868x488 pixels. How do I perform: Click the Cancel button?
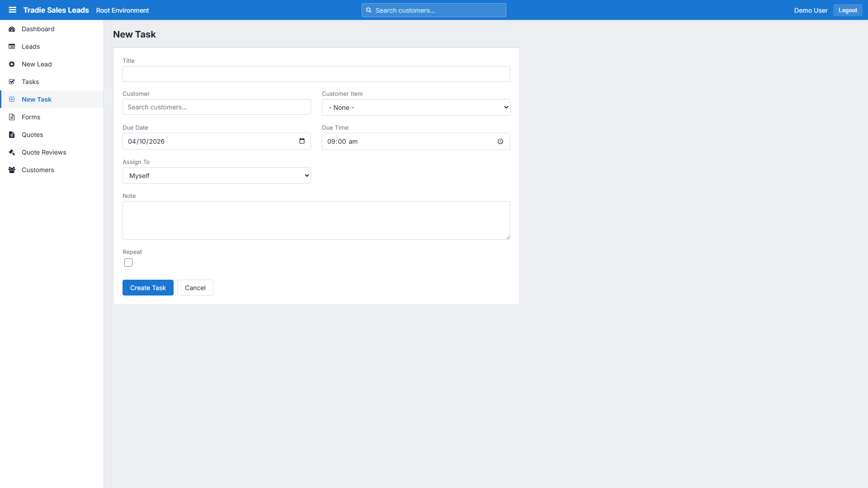click(195, 288)
